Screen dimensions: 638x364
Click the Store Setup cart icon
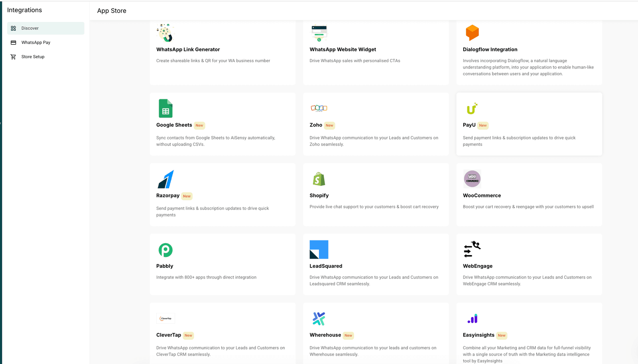13,57
